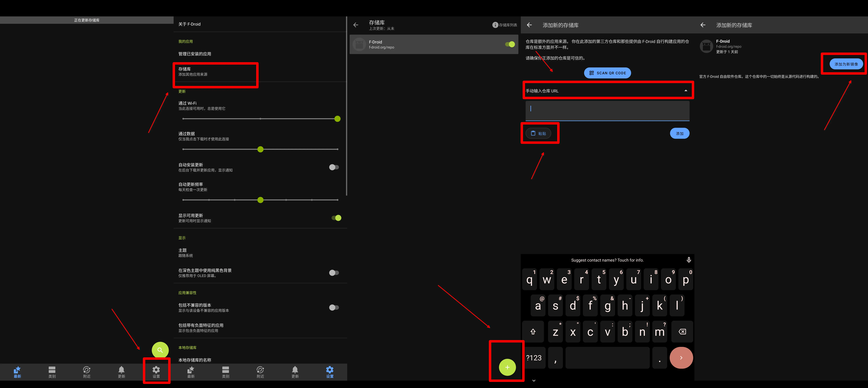Open 管理已安装的应用

[260, 54]
